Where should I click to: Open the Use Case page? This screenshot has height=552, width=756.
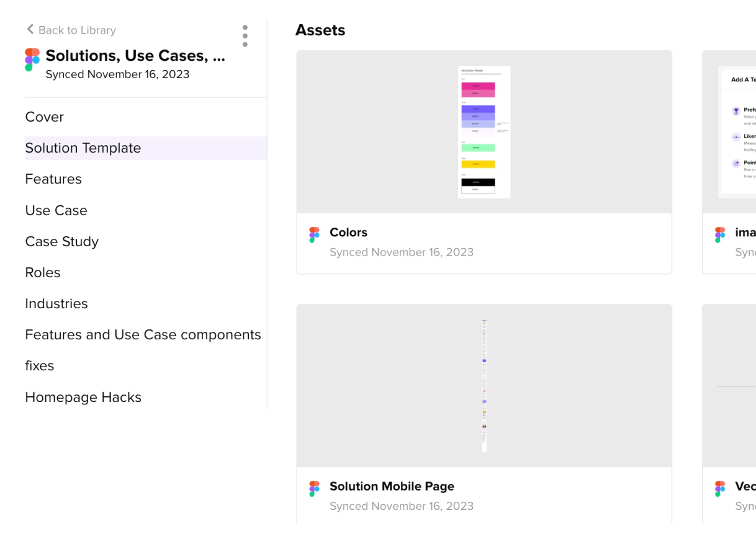click(x=56, y=210)
